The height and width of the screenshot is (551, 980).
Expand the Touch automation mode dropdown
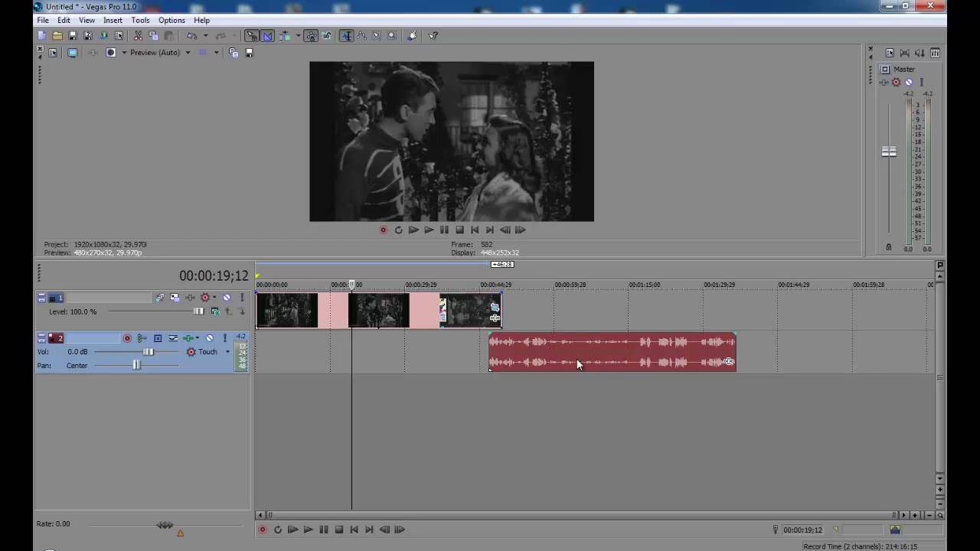pyautogui.click(x=227, y=352)
